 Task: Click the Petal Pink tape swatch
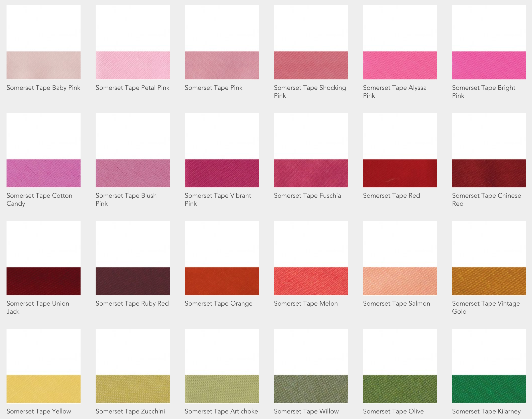tap(132, 65)
